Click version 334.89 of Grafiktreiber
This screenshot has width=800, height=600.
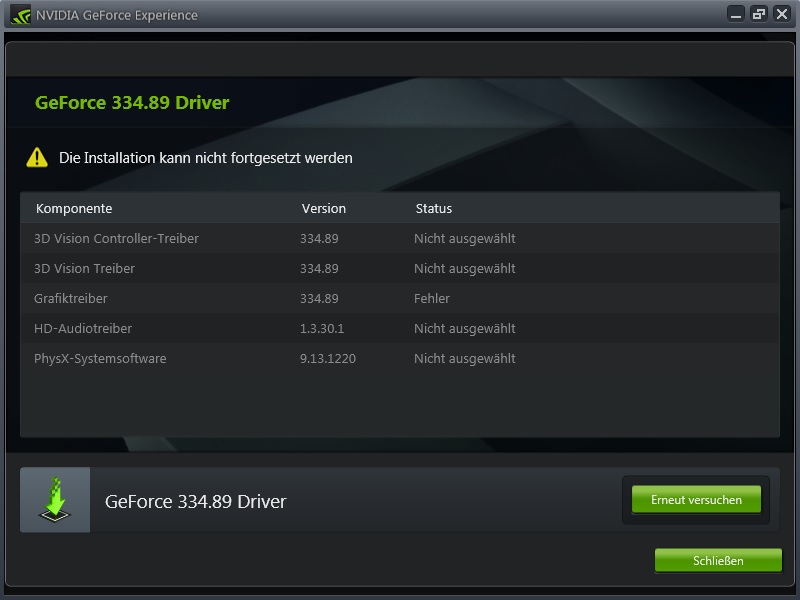click(319, 298)
